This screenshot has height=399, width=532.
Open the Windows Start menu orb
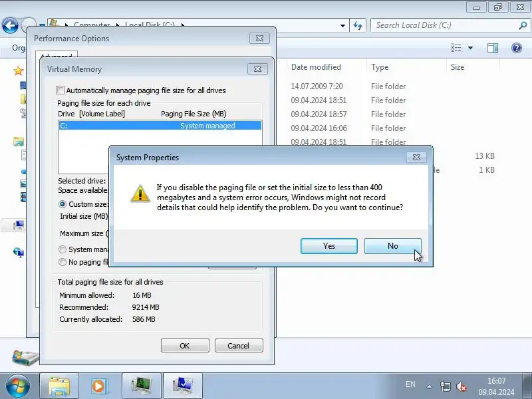click(18, 386)
